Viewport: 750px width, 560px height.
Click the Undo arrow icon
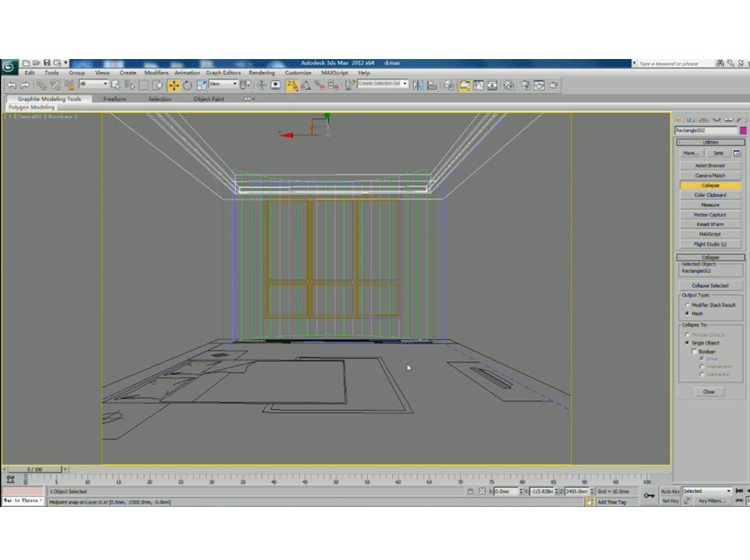[12, 86]
